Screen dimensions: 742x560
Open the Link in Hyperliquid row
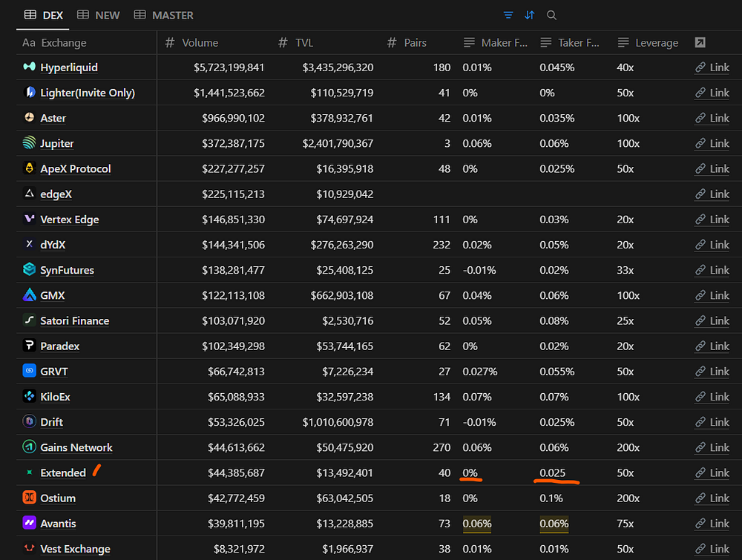pos(712,67)
